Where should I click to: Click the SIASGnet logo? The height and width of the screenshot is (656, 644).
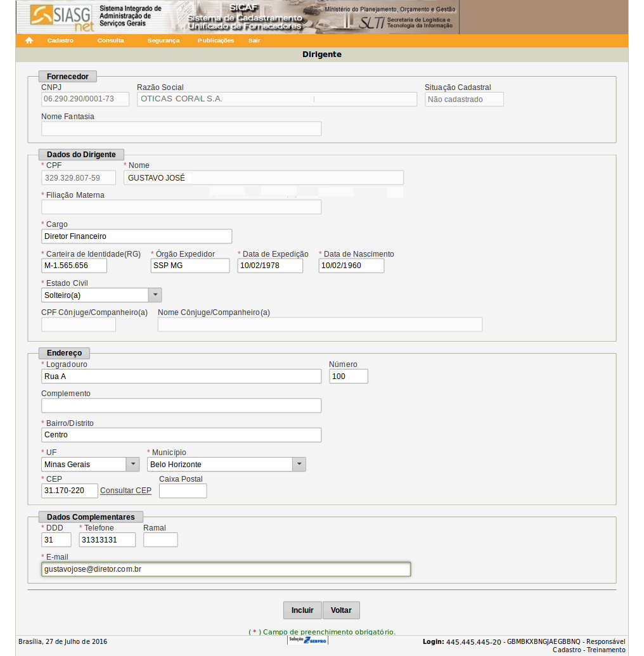coord(61,18)
